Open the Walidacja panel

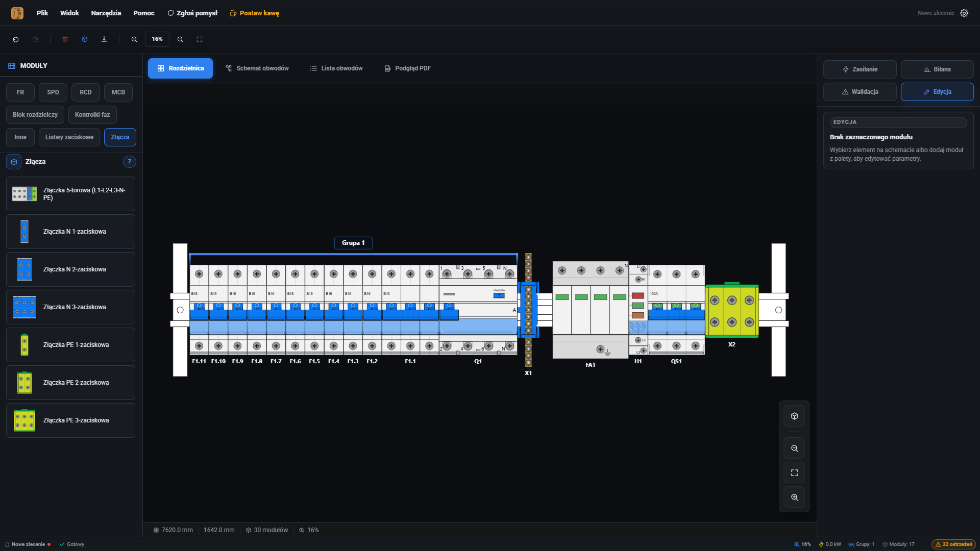click(860, 92)
